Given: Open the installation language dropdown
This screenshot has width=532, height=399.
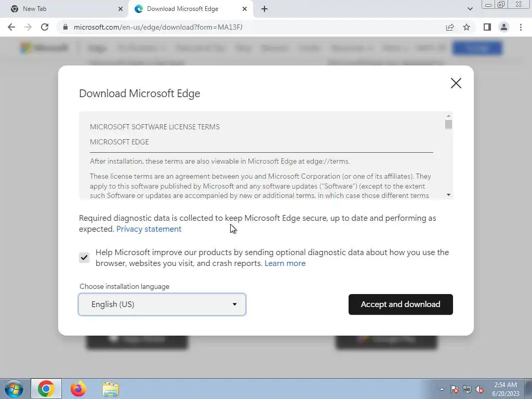Looking at the screenshot, I should 162,304.
